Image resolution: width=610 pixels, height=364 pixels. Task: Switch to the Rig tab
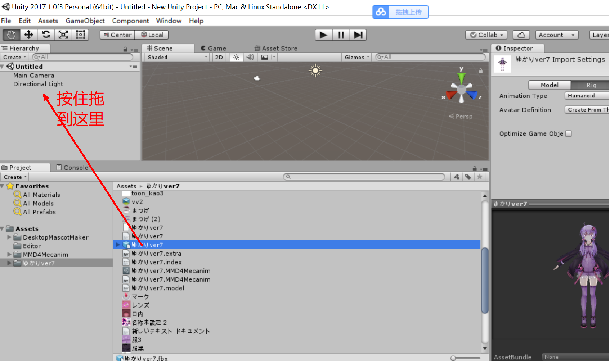click(x=591, y=85)
